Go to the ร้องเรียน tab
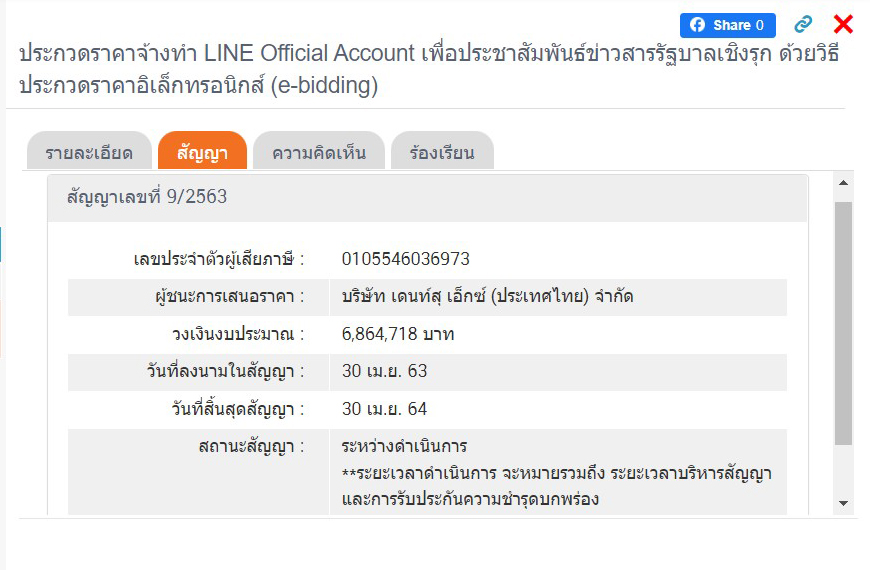870x570 pixels. pos(441,153)
